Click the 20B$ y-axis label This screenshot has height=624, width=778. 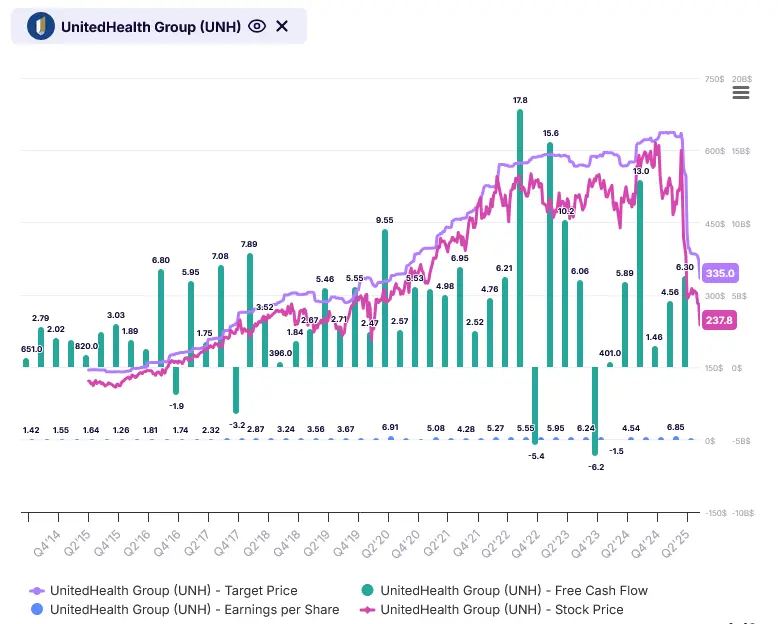tap(742, 79)
